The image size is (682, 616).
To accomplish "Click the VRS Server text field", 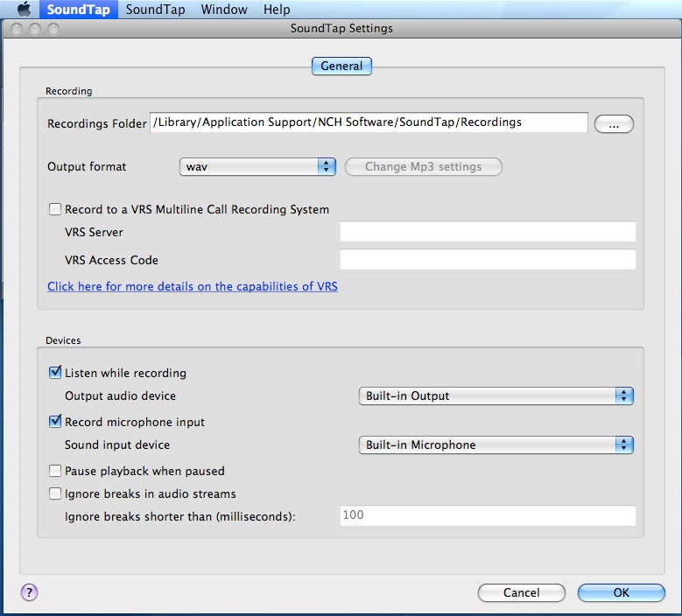I will [488, 231].
